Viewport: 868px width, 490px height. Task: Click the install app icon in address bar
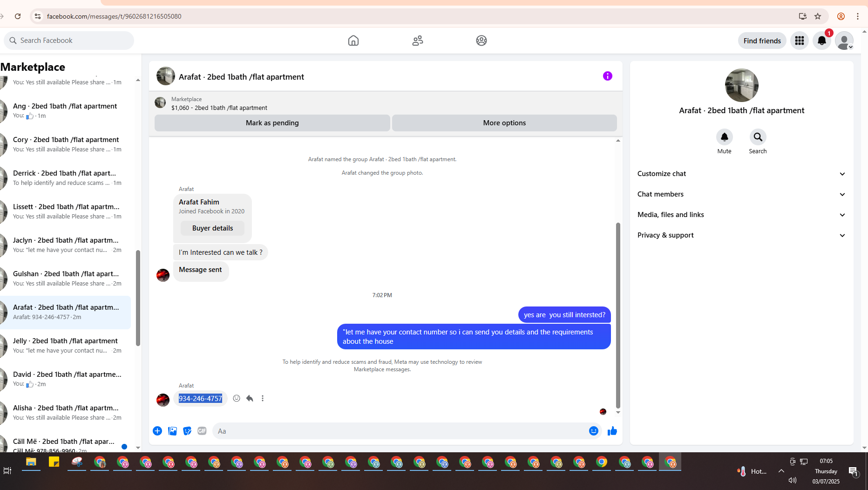coord(802,16)
